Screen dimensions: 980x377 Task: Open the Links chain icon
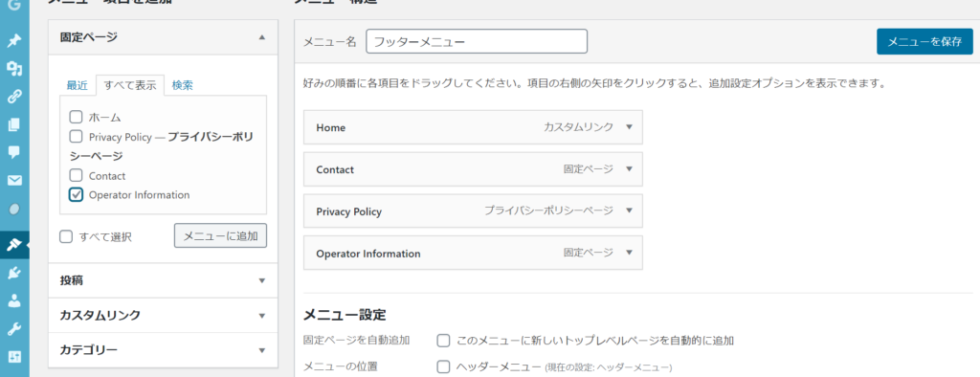(13, 97)
